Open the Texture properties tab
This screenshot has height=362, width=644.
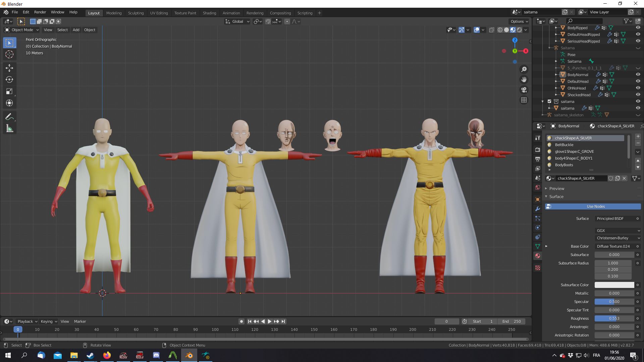pyautogui.click(x=538, y=268)
